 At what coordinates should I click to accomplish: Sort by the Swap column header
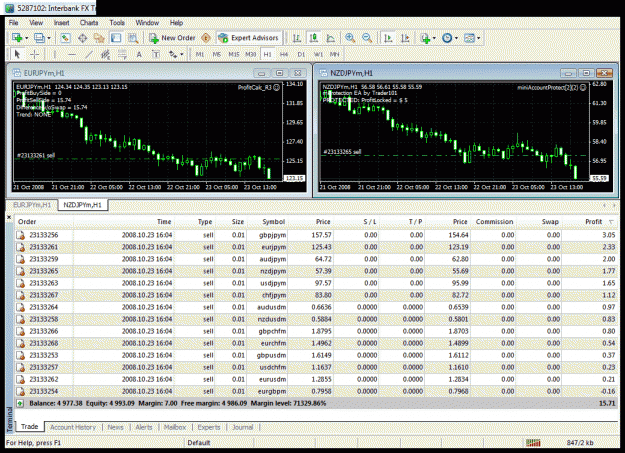click(x=550, y=222)
